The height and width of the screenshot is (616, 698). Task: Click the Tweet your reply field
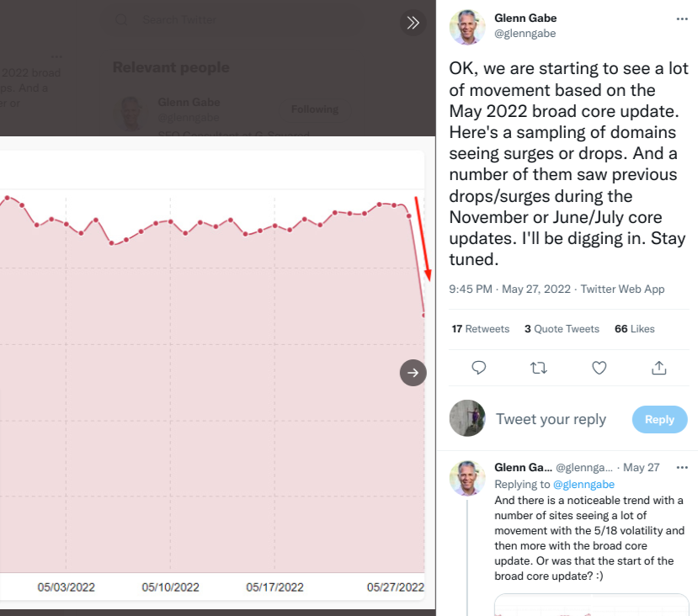(x=551, y=419)
